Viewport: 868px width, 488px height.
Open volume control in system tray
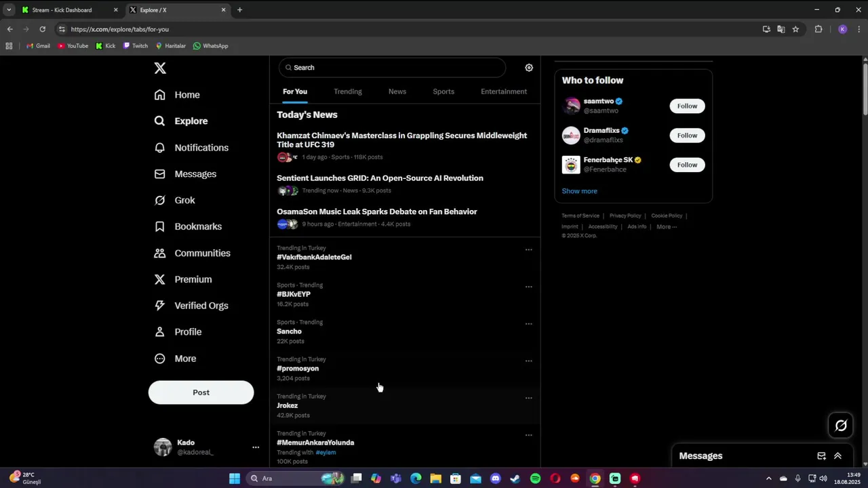824,479
